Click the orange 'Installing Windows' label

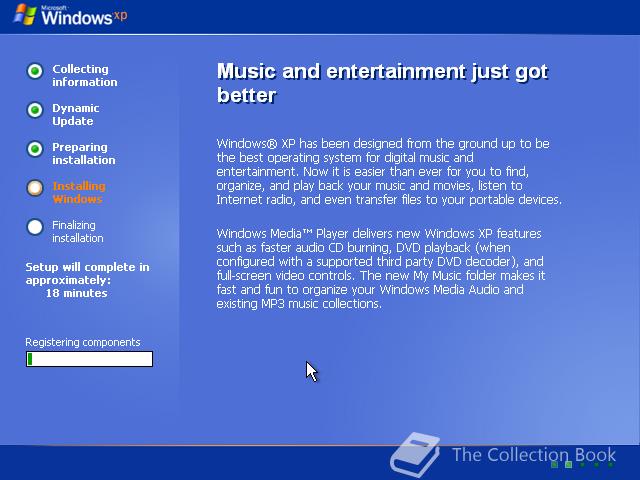point(79,193)
